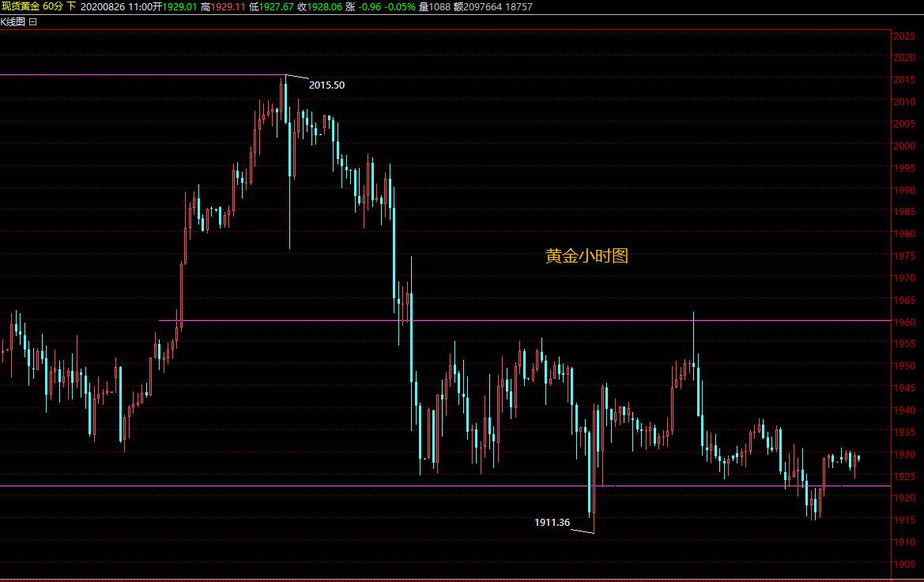Select the pink horizontal line at 1960
Image resolution: width=924 pixels, height=582 pixels.
click(x=525, y=321)
